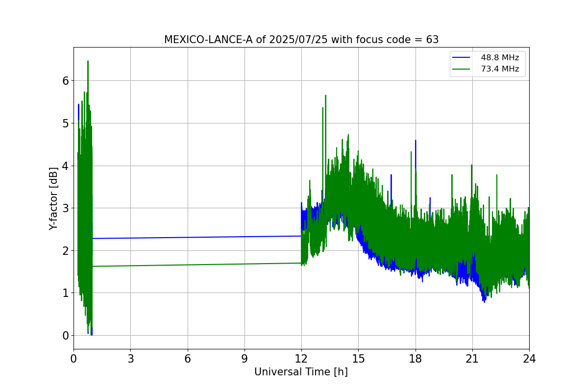Select the 73.4 MHz legend entry

pos(488,69)
